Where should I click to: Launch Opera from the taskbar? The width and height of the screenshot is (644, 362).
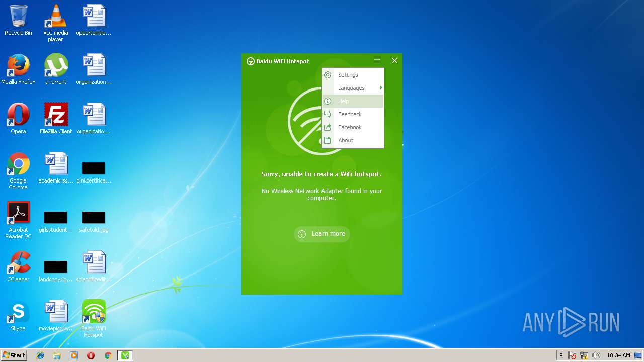[91, 355]
